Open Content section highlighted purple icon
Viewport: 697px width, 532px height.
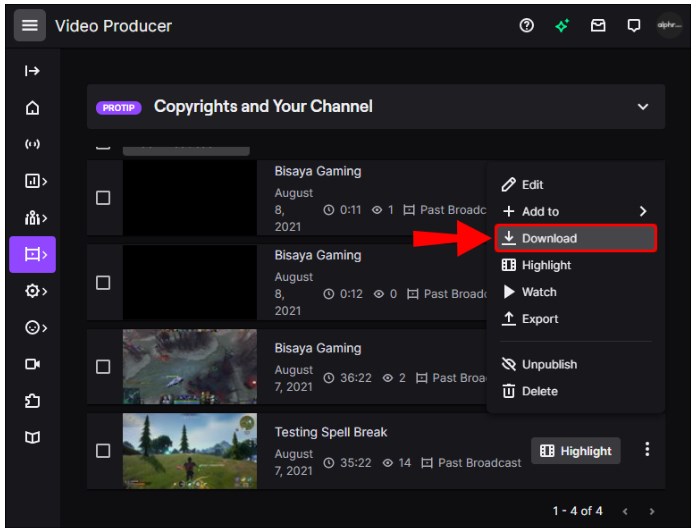[32, 254]
